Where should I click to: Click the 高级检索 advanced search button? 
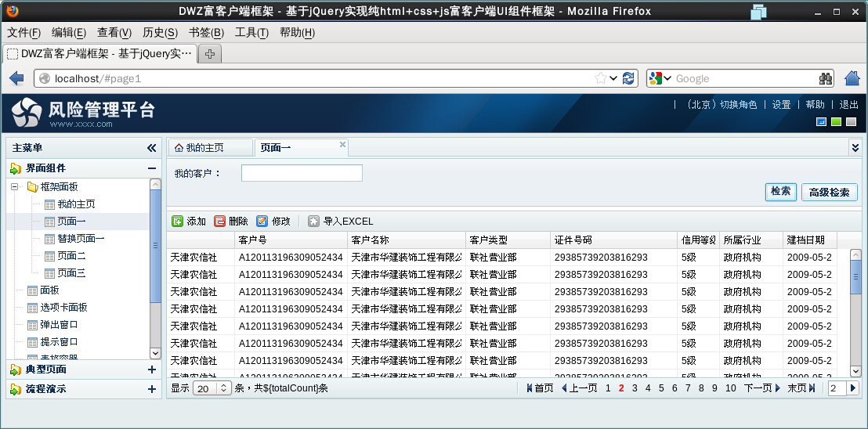(x=830, y=192)
